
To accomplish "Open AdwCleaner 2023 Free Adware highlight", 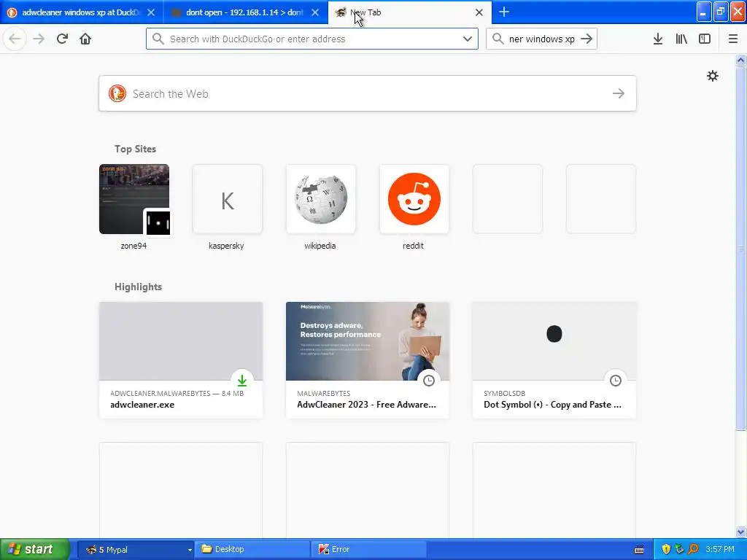I will pyautogui.click(x=368, y=360).
